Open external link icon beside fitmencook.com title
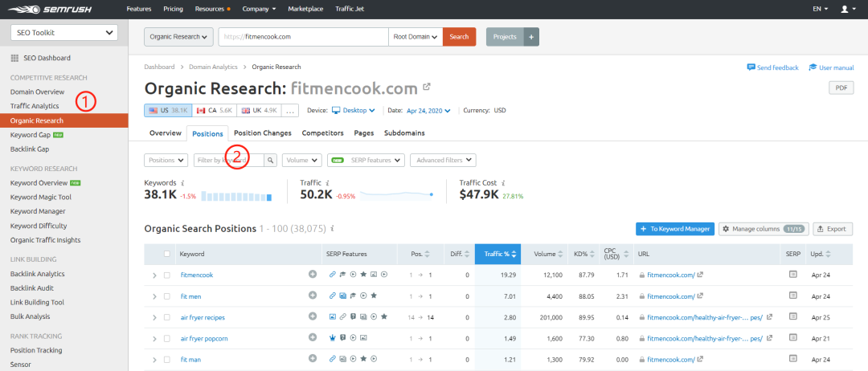The height and width of the screenshot is (371, 868). click(x=427, y=88)
